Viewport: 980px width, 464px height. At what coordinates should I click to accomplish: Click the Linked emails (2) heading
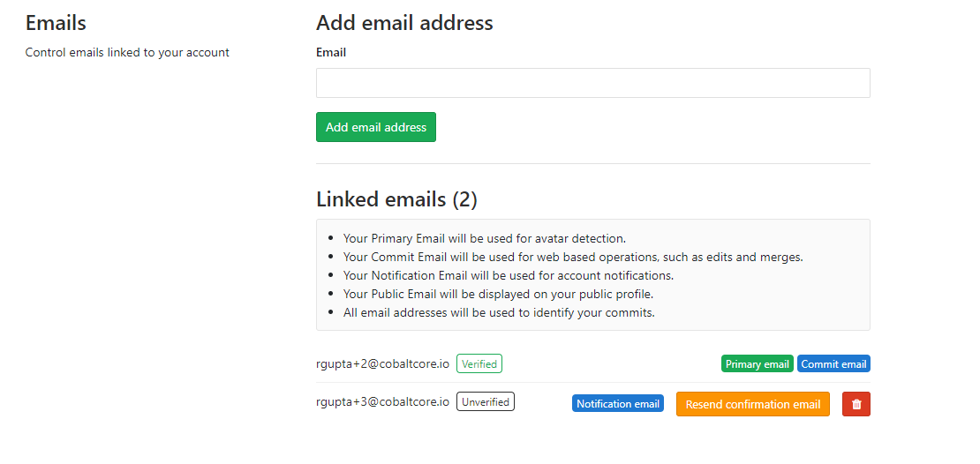[x=396, y=199]
